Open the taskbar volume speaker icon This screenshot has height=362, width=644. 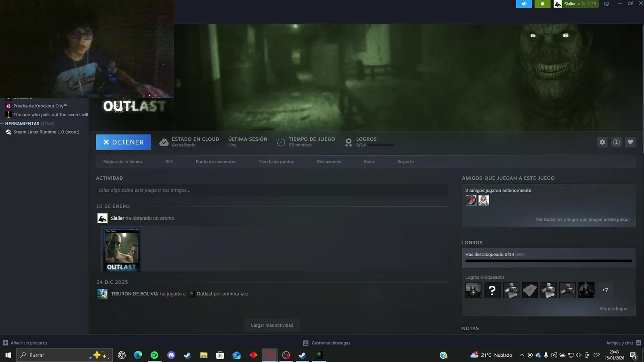tap(578, 355)
